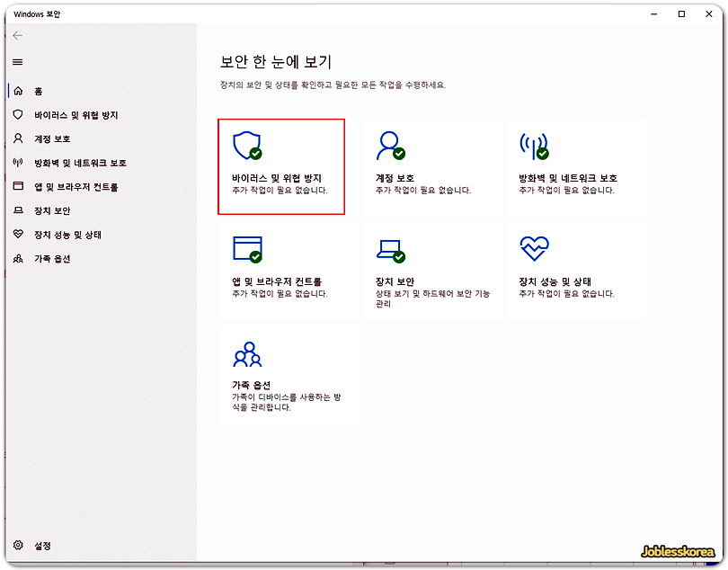
Task: Select 홈 in the sidebar
Action: tap(39, 92)
